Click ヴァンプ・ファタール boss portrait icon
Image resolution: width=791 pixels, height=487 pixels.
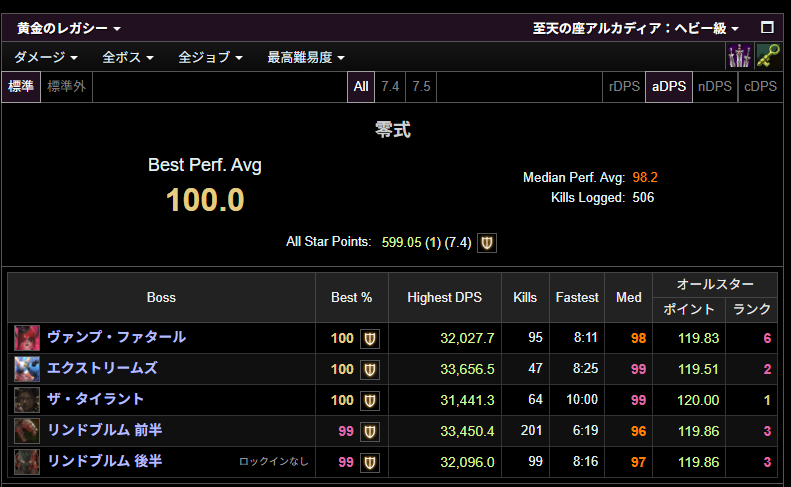click(27, 338)
